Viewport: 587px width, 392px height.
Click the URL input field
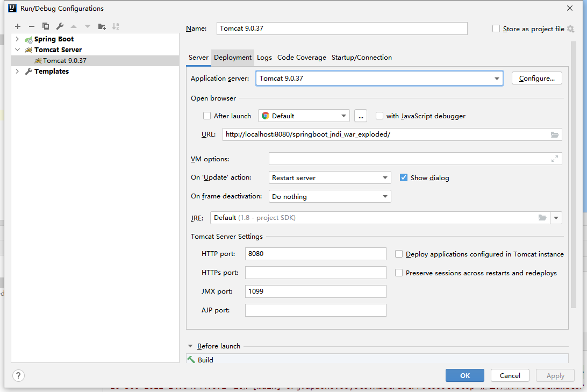(392, 134)
